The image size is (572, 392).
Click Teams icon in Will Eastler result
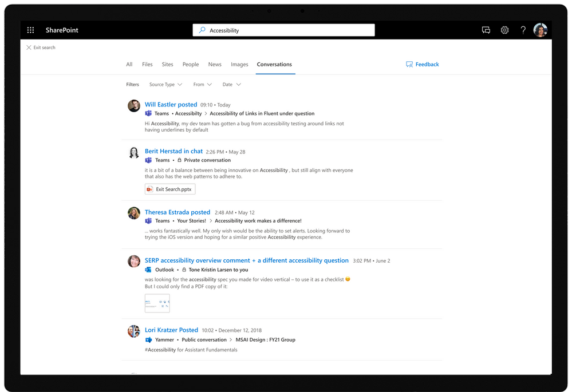pos(148,113)
